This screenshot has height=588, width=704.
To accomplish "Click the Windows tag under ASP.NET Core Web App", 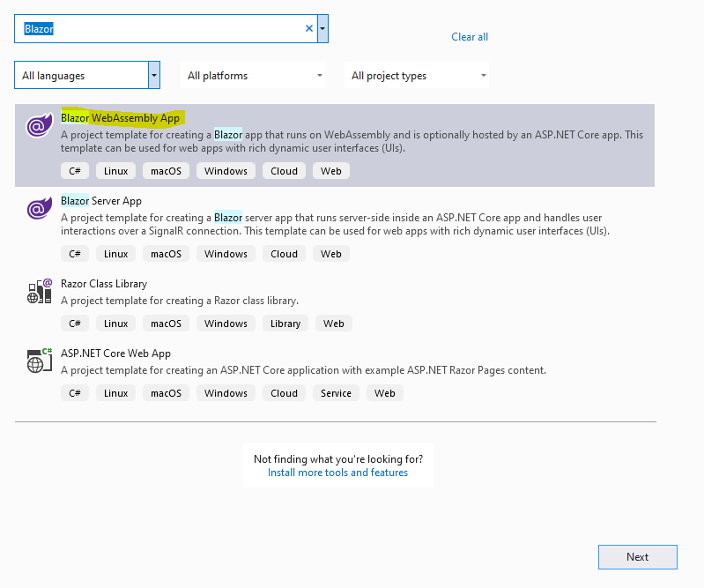I will [226, 393].
